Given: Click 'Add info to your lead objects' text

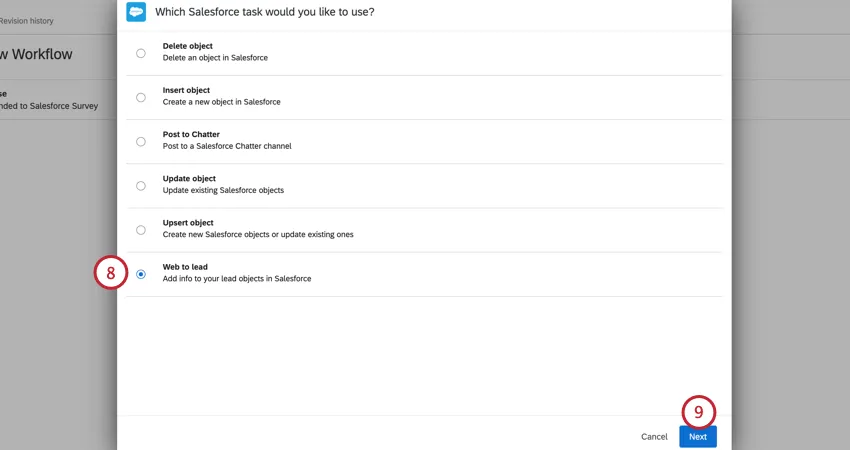Looking at the screenshot, I should (237, 279).
